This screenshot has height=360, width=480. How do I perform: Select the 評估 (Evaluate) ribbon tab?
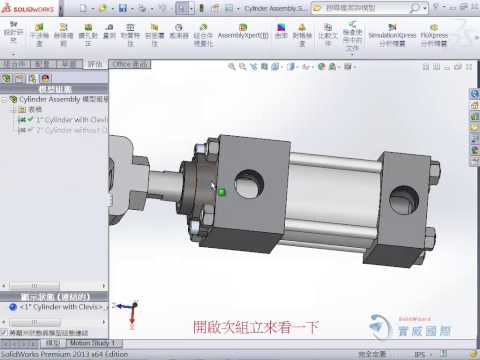pyautogui.click(x=95, y=64)
